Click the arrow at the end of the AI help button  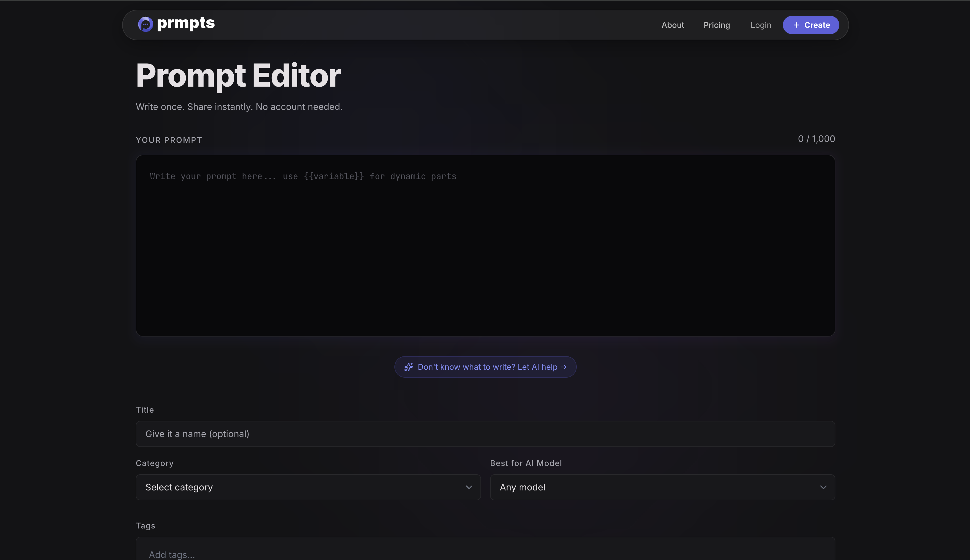point(564,367)
